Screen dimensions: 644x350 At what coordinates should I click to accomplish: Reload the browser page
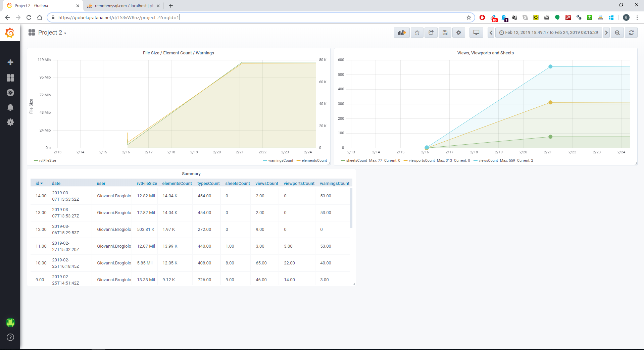click(x=29, y=17)
